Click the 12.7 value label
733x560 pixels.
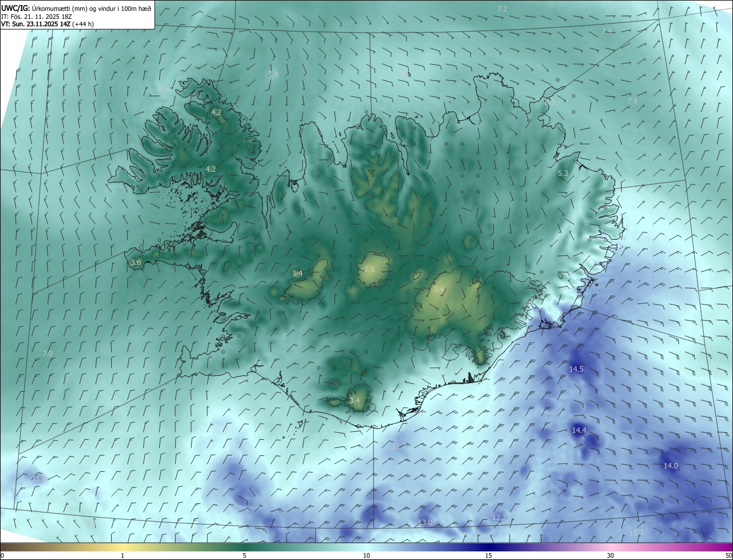[x=499, y=517]
